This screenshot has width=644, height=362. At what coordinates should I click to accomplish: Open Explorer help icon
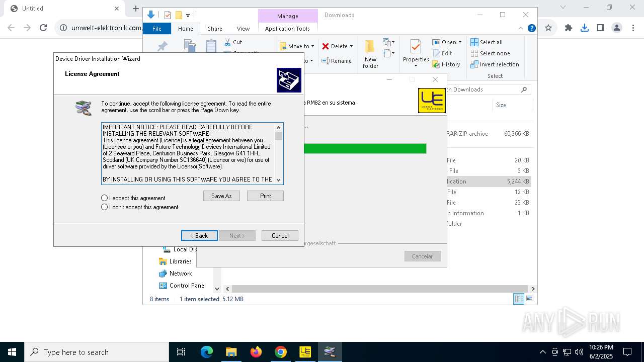point(531,28)
